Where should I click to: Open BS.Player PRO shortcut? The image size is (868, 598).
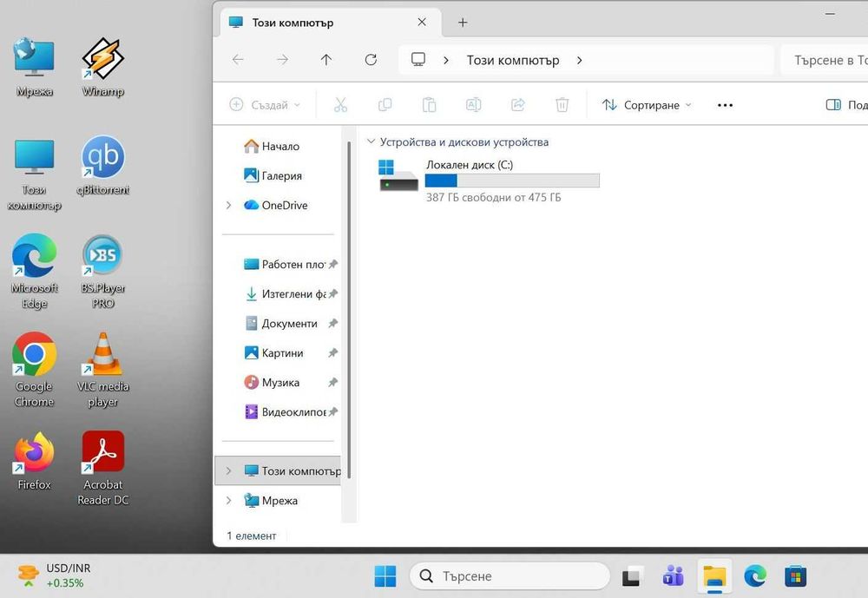pyautogui.click(x=103, y=272)
